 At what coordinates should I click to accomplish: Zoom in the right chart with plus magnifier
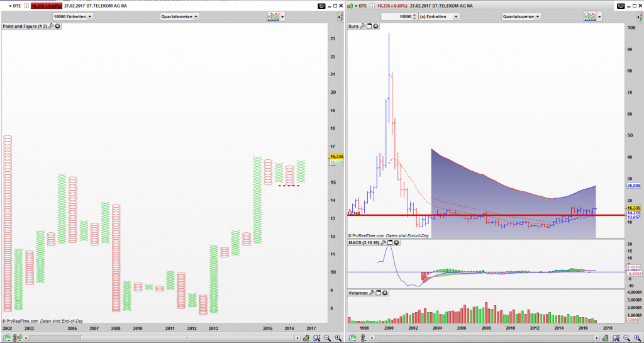636,338
